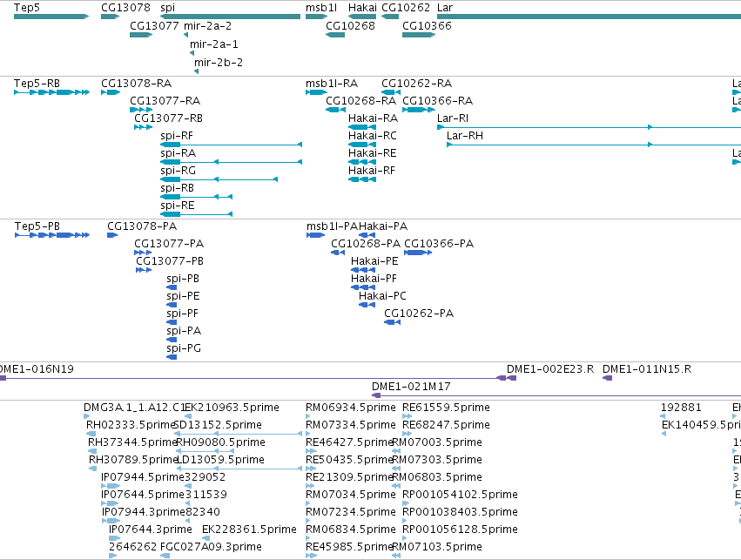741x560 pixels.
Task: Select the RE61559.5prime EST
Action: click(x=407, y=416)
